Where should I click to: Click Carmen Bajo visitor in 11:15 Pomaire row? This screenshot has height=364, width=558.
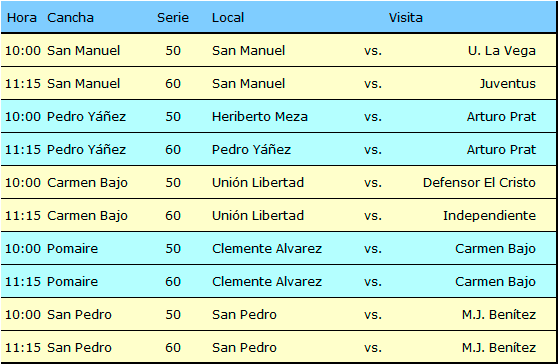click(x=495, y=281)
